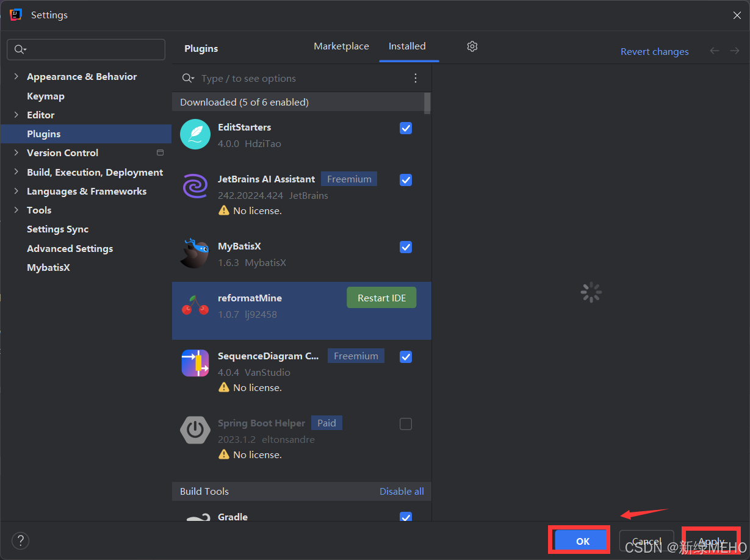Open the plugins gear settings menu

click(x=472, y=46)
